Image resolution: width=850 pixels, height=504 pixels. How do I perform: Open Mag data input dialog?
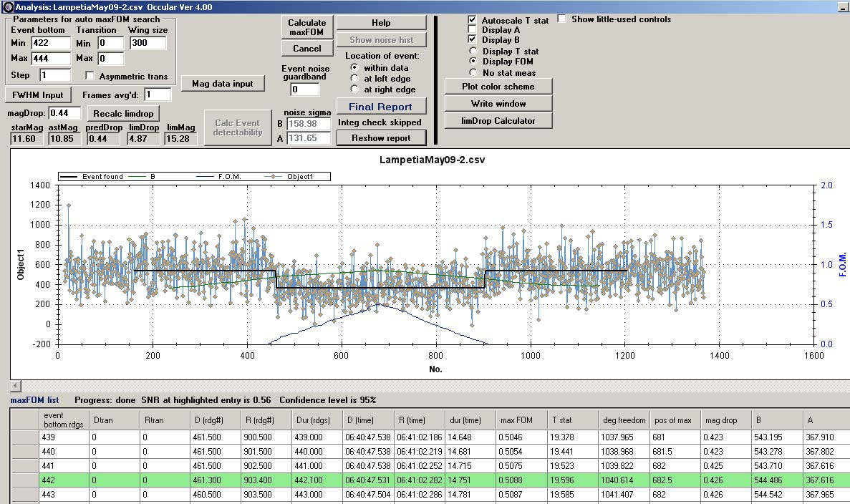tap(223, 84)
